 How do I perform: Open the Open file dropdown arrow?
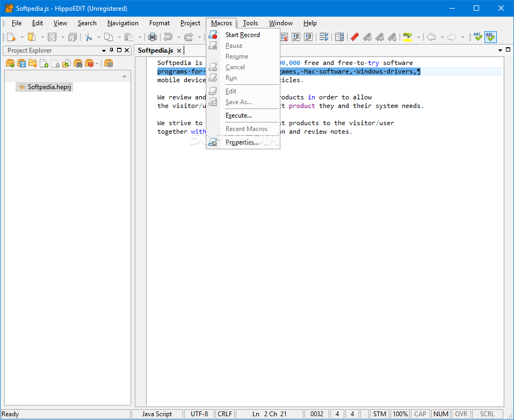tap(42, 37)
